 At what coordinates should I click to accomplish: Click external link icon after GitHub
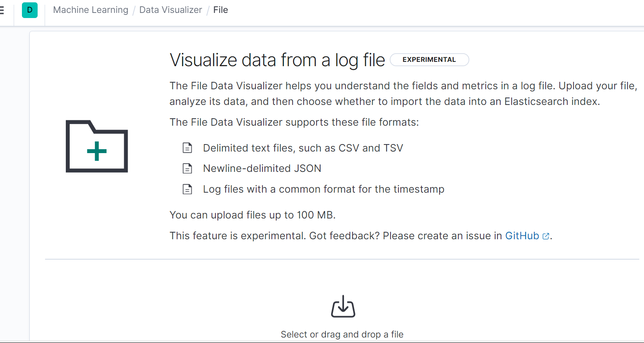click(546, 236)
